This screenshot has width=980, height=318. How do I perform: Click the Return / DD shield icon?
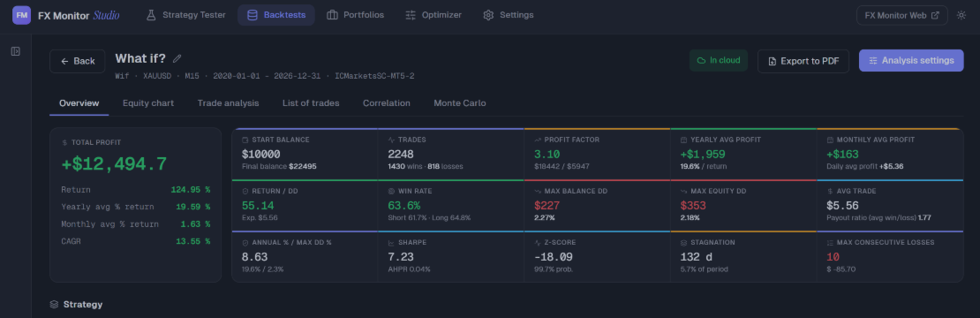tap(245, 191)
